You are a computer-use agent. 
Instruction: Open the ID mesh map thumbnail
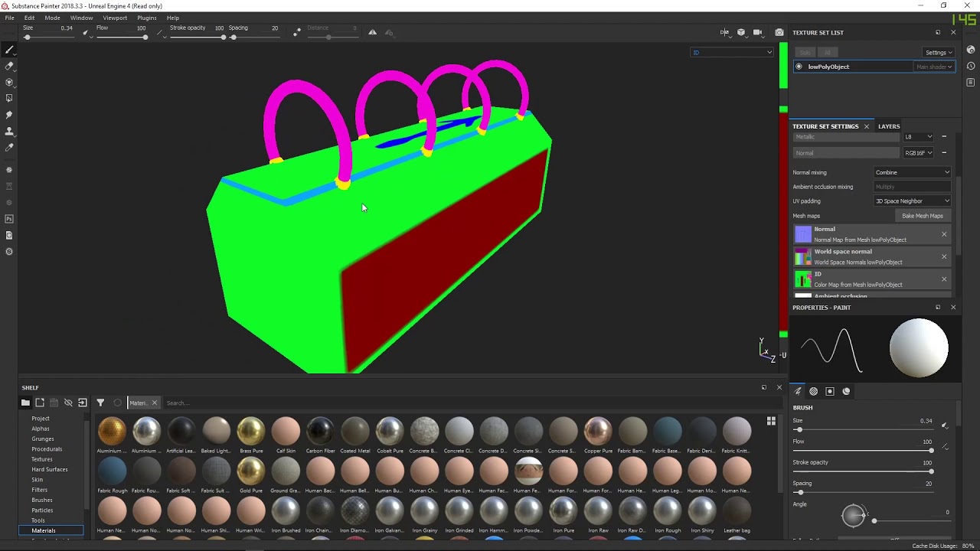click(x=802, y=279)
